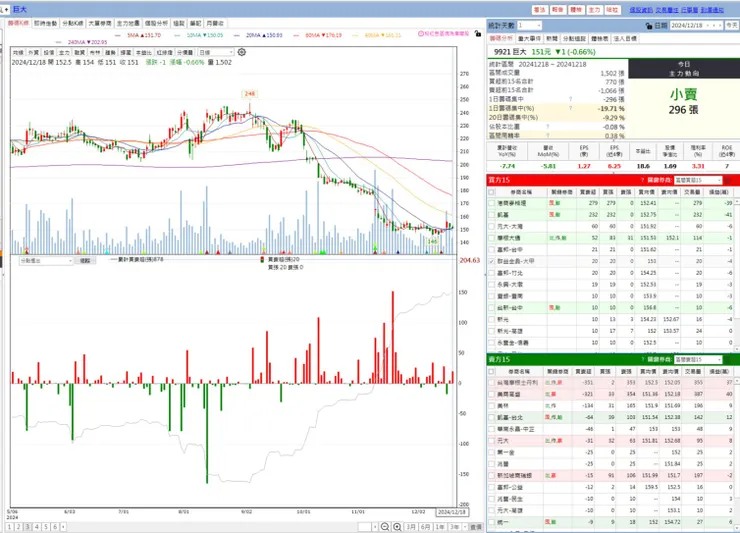Switch to the 大量券商 tab
The height and width of the screenshot is (533, 740).
[100, 23]
